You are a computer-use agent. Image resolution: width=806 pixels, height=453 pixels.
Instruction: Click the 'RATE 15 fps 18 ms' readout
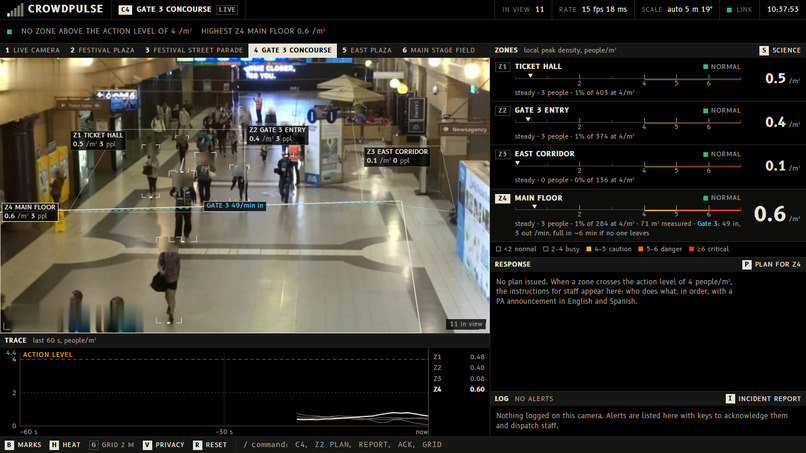tap(593, 9)
